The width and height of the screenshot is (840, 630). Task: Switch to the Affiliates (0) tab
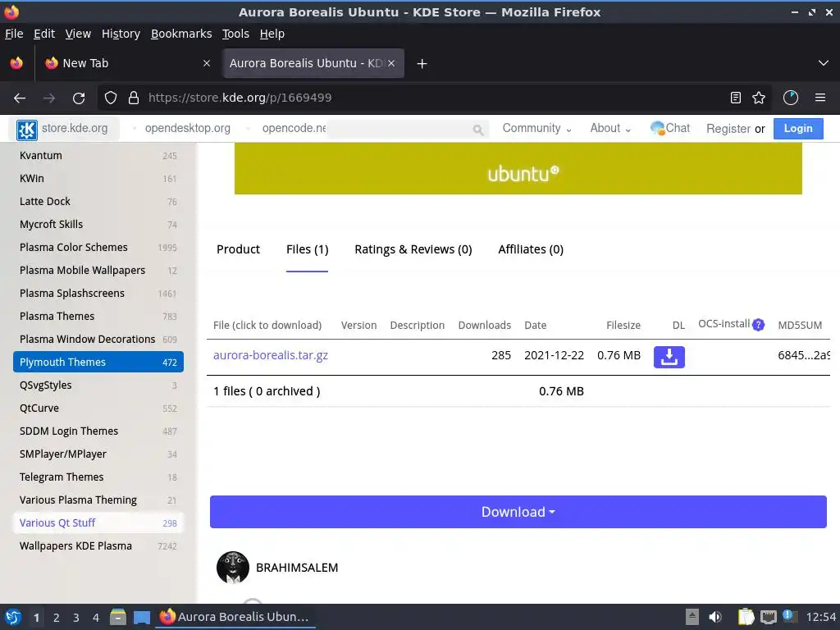(x=531, y=249)
